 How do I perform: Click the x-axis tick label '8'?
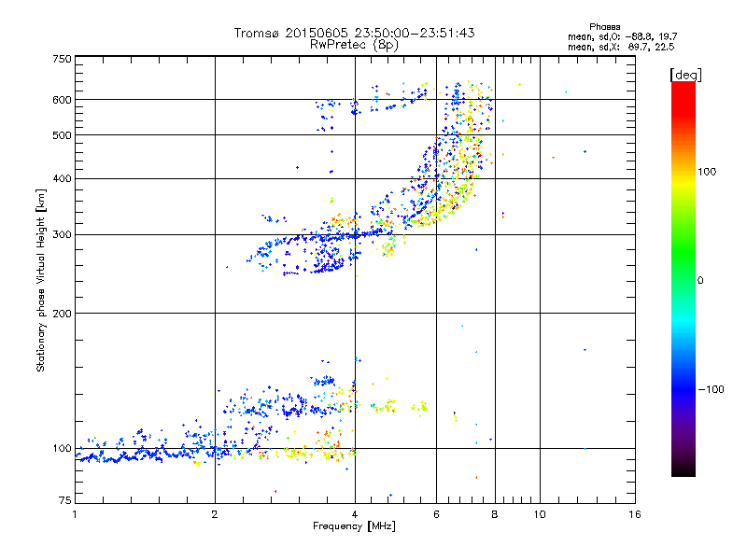tap(495, 514)
